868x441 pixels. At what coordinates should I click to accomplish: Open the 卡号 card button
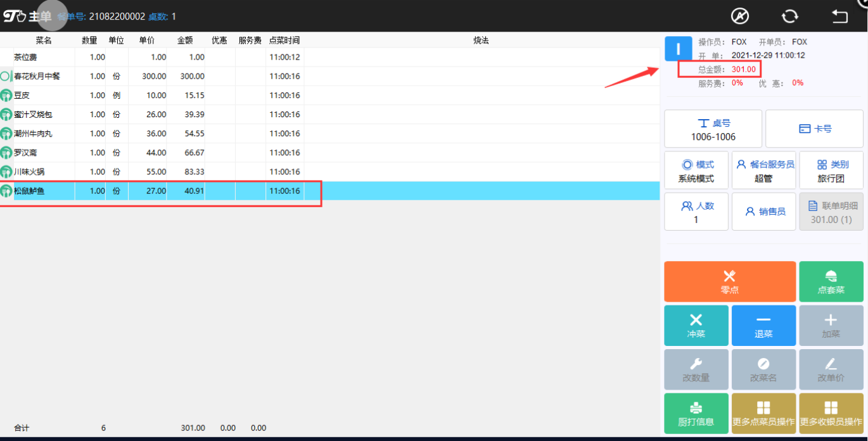coord(814,129)
